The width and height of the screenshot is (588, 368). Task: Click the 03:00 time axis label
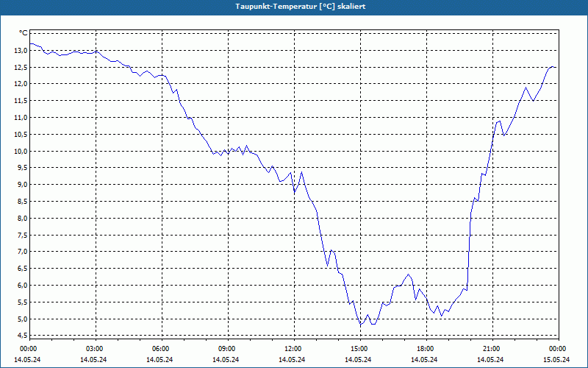pos(95,349)
